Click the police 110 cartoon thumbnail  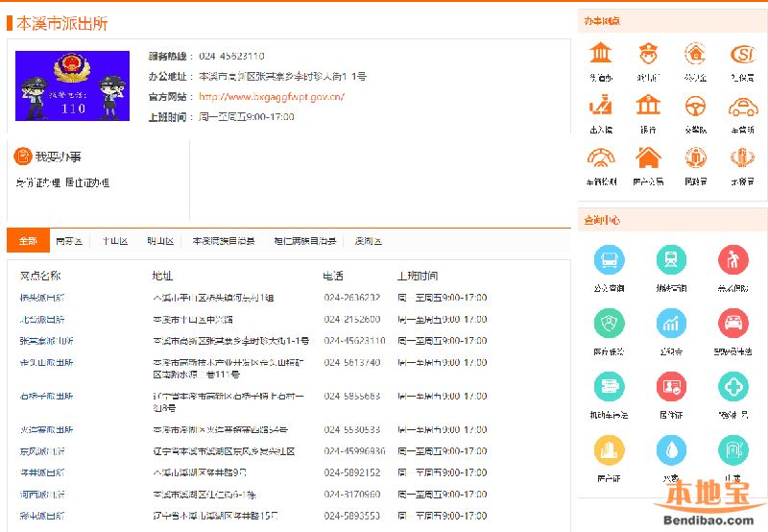72,86
